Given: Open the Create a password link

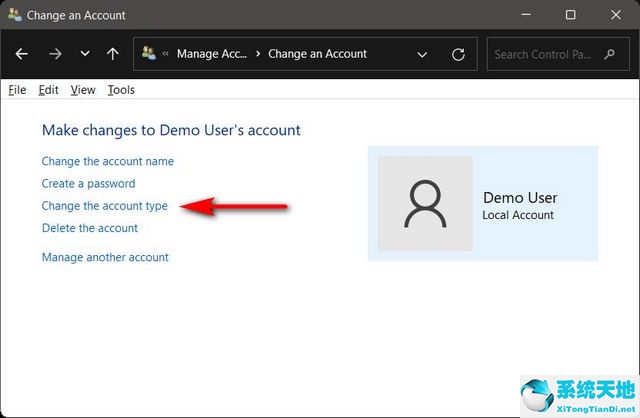Looking at the screenshot, I should 88,184.
